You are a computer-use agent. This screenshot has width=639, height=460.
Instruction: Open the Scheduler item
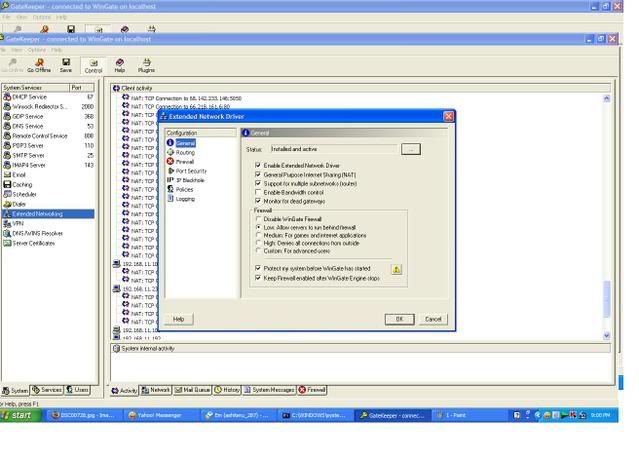tap(20, 194)
